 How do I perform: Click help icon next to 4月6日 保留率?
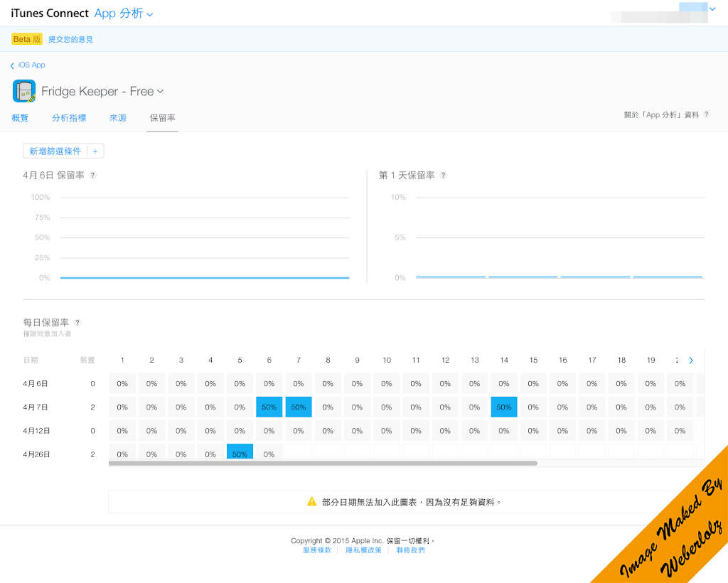coord(92,176)
